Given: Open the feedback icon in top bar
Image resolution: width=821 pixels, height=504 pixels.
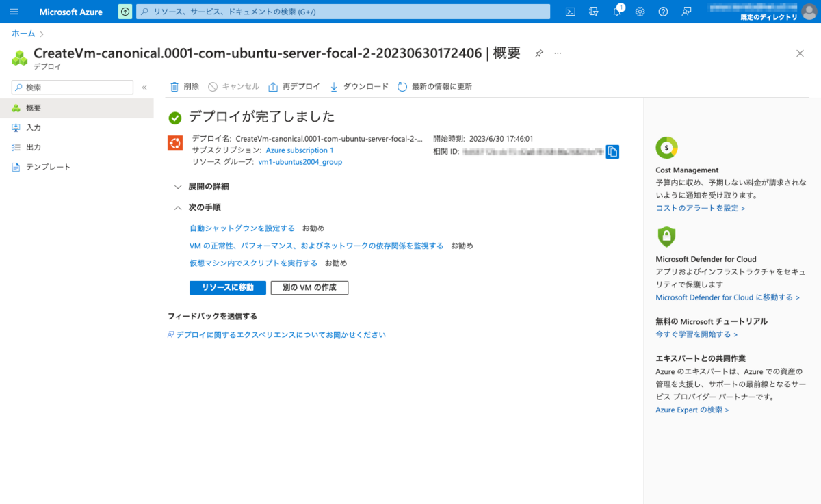Looking at the screenshot, I should click(686, 12).
